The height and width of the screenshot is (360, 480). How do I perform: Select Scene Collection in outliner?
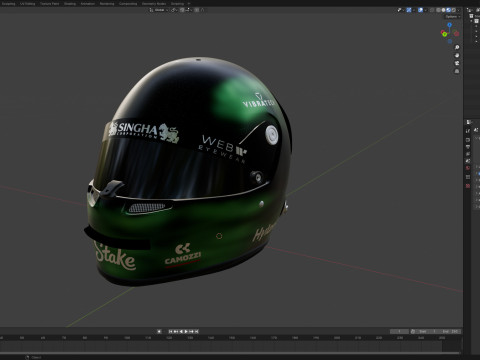pyautogui.click(x=475, y=16)
